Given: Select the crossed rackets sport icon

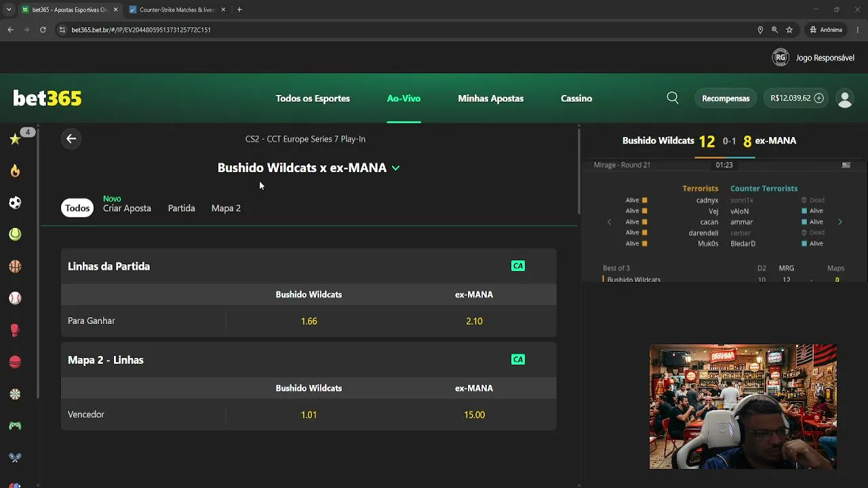Looking at the screenshot, I should click(x=15, y=457).
